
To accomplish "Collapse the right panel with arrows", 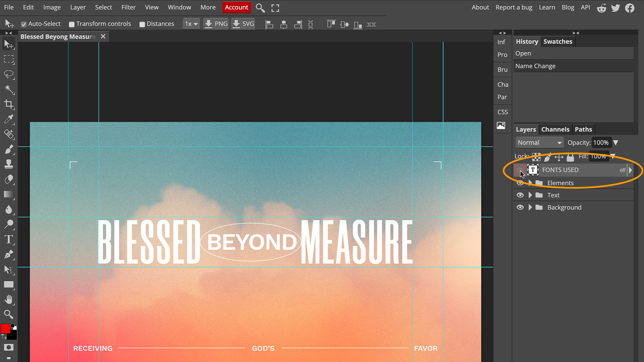I will tap(576, 33).
